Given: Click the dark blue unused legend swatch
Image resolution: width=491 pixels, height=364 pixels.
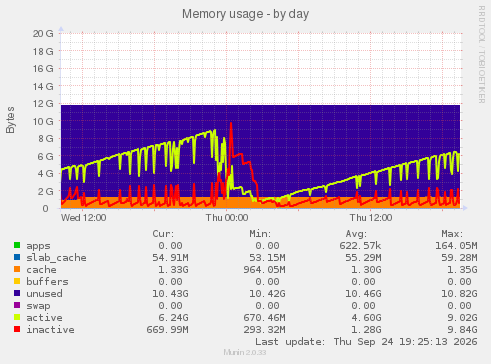Looking at the screenshot, I should coord(17,293).
